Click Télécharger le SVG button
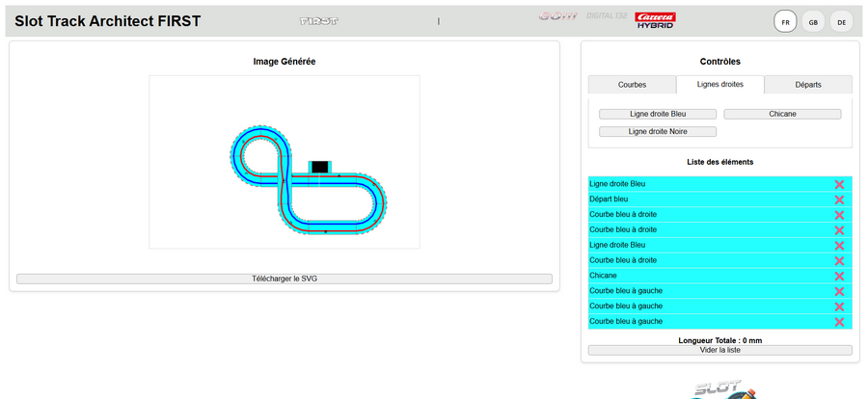Image resolution: width=868 pixels, height=399 pixels. 285,279
